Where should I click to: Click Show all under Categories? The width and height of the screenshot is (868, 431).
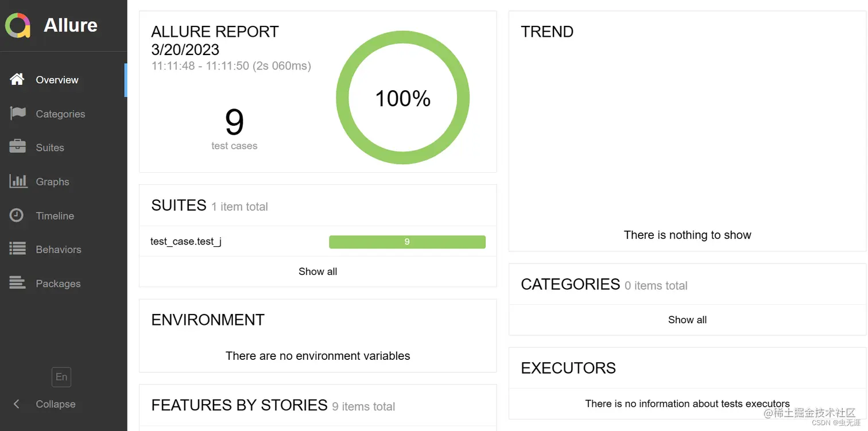tap(687, 320)
